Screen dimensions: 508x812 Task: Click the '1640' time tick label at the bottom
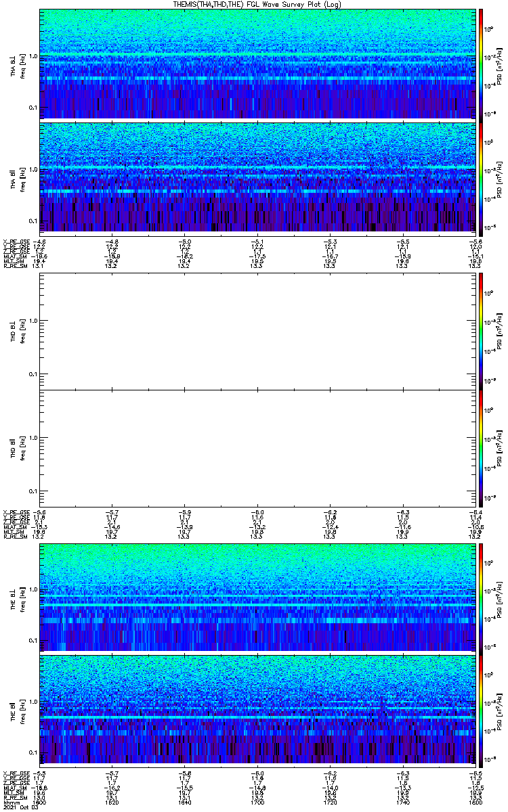tap(184, 802)
